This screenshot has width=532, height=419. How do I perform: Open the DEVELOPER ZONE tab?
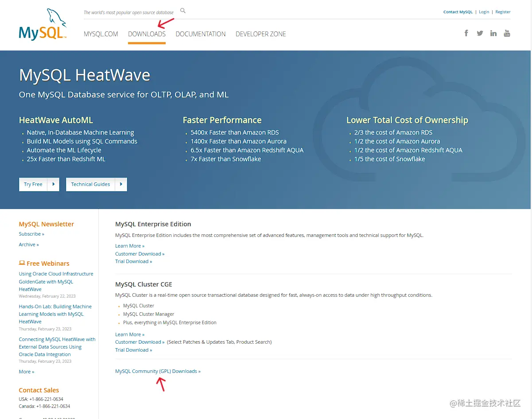coord(260,34)
